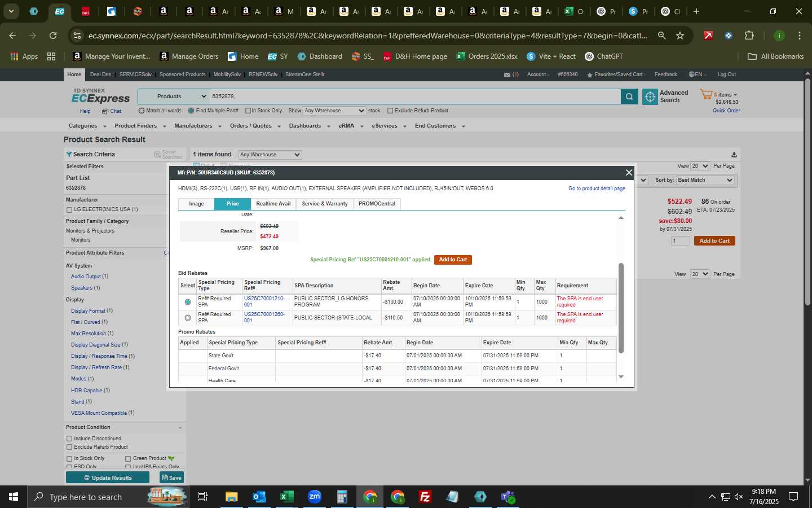Open the top View 20 per page dropdown

tap(700, 166)
